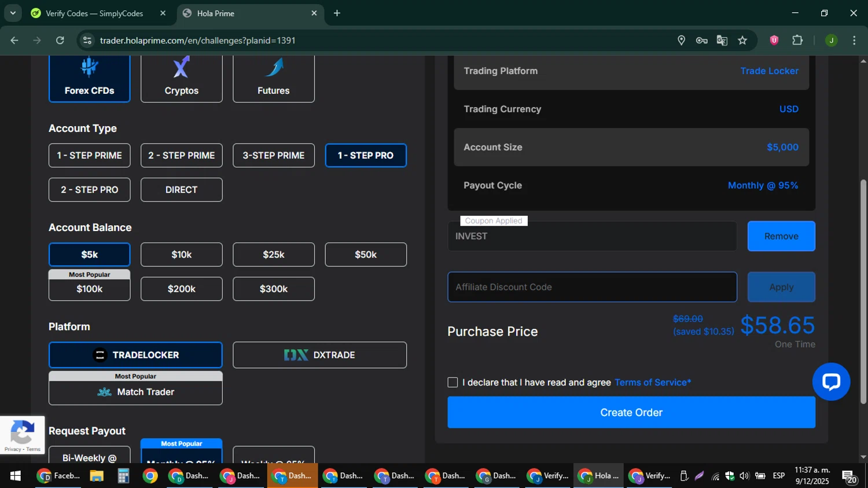
Task: Choose the 1 - STEP PRIME account type
Action: click(x=90, y=155)
